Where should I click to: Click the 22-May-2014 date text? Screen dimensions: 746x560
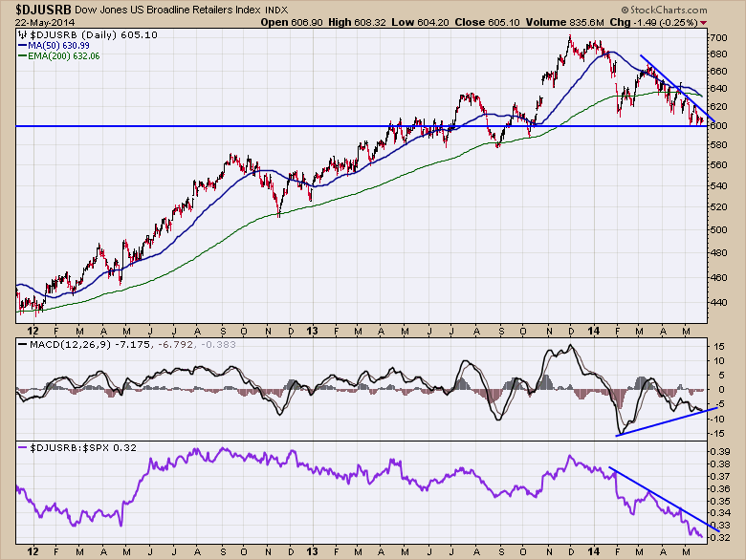(x=45, y=22)
